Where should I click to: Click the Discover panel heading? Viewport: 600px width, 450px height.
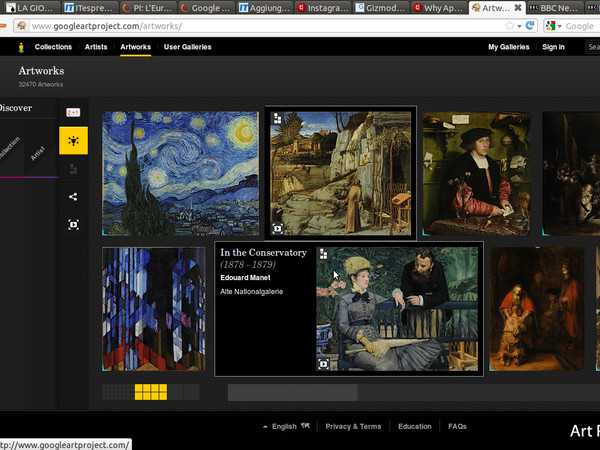point(16,108)
